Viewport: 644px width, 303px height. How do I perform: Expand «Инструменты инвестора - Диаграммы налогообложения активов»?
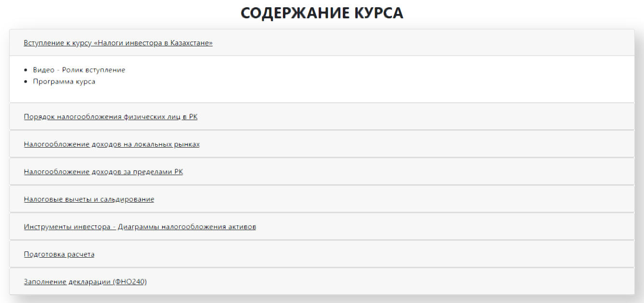[140, 227]
